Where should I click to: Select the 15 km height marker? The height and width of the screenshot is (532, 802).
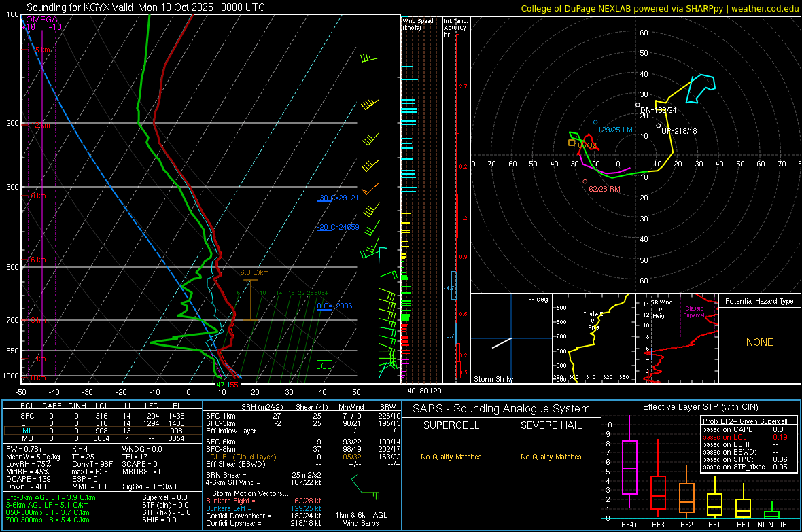click(x=40, y=50)
